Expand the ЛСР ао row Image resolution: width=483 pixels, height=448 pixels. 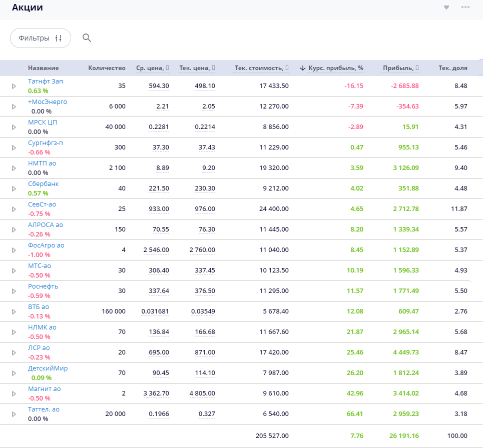[x=14, y=352]
